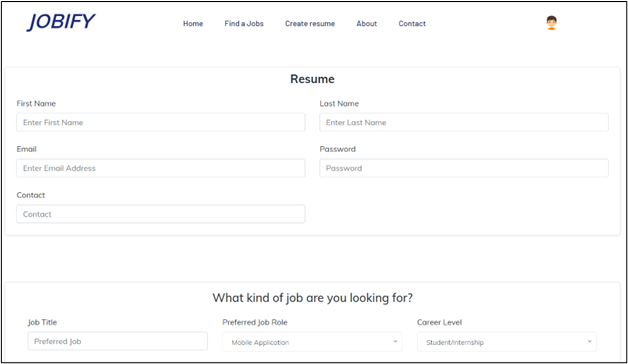The image size is (628, 364).
Task: Focus the Enter First Name field
Action: [161, 123]
